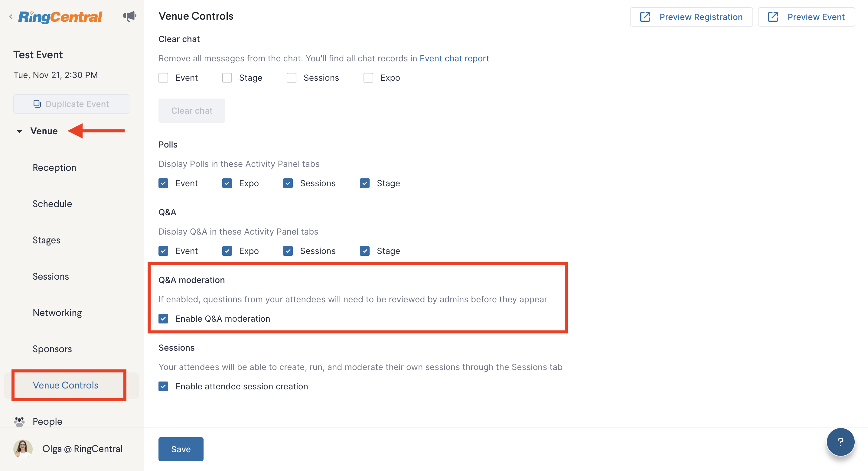The image size is (868, 471).
Task: Click the Venue sidebar heading
Action: [44, 131]
